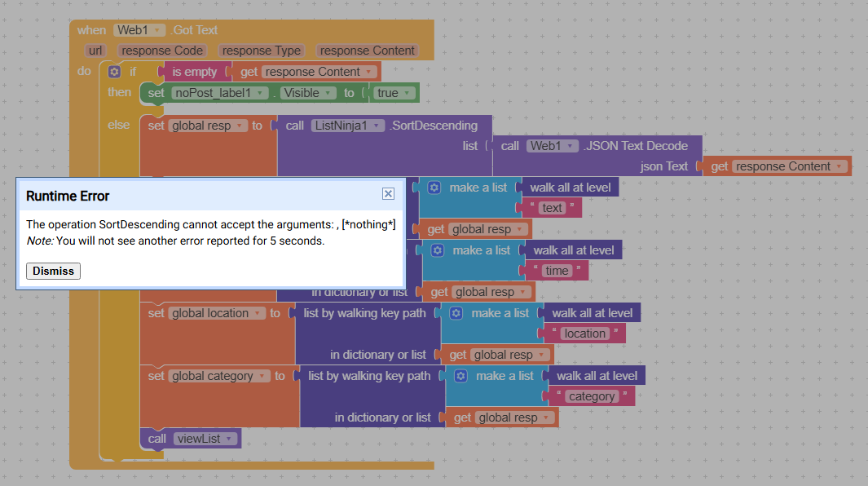868x486 pixels.
Task: Expand response Content dropdown in is empty
Action: [x=368, y=72]
